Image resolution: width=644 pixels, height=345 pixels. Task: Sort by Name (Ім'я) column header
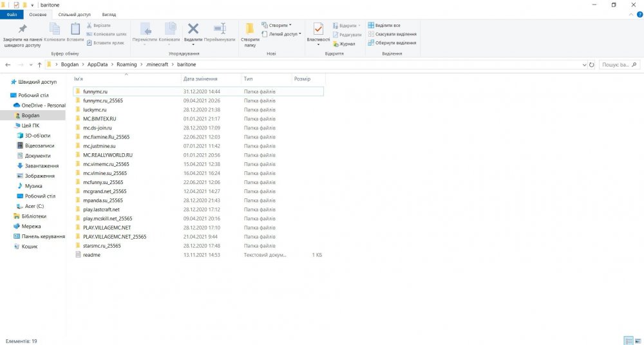(126, 79)
